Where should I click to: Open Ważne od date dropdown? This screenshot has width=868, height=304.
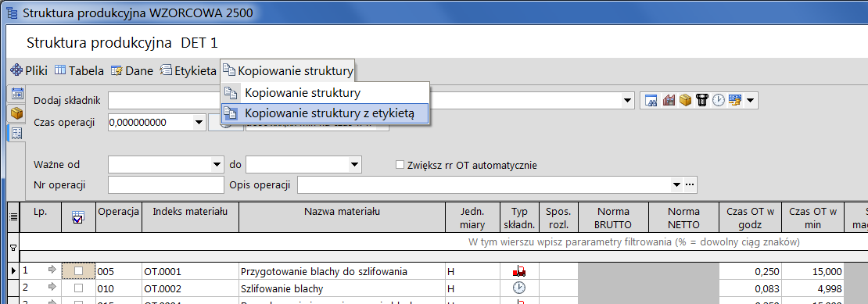tap(217, 164)
